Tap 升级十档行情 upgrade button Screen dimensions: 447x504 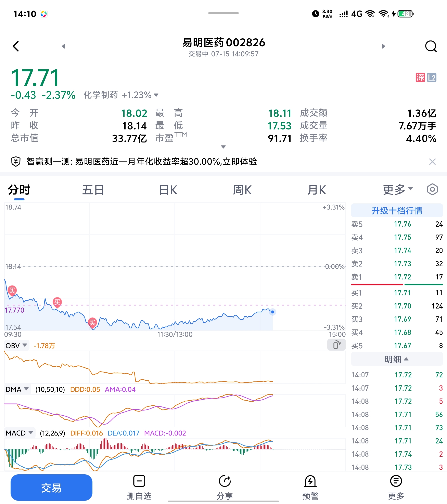pos(397,211)
